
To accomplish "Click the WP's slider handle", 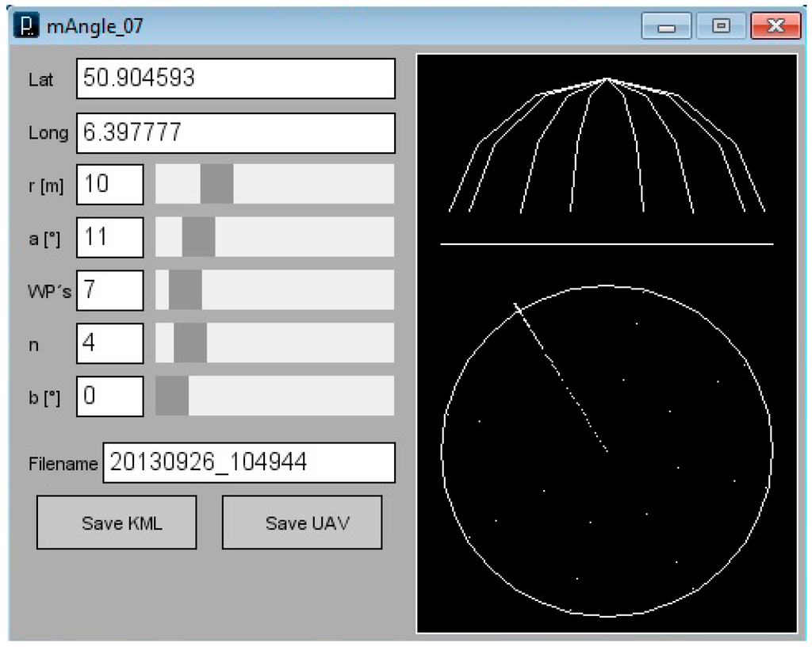I will pyautogui.click(x=185, y=290).
